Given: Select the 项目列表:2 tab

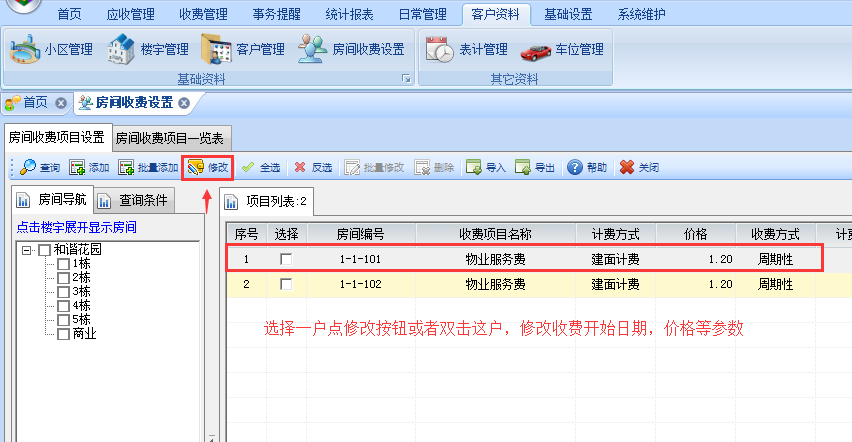Looking at the screenshot, I should pos(267,202).
